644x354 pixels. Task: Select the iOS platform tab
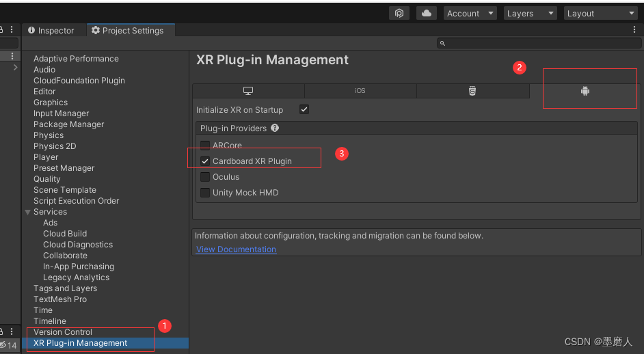tap(360, 91)
